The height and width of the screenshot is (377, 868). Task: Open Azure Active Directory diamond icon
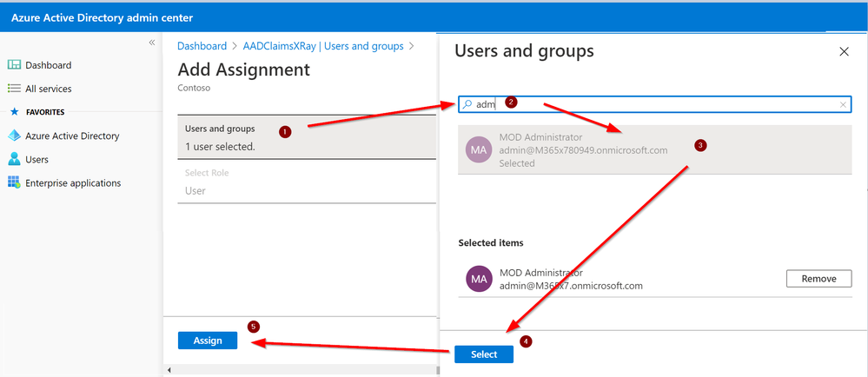tap(14, 136)
